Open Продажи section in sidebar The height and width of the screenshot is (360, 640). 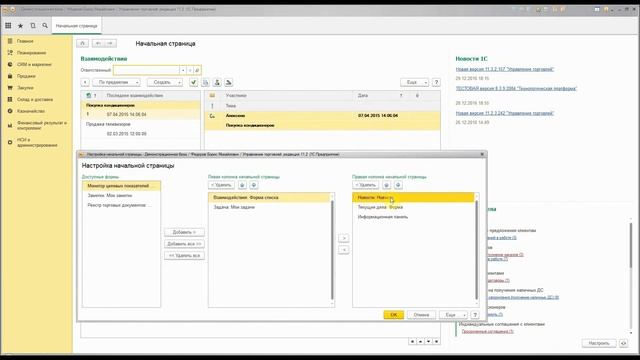(x=26, y=76)
